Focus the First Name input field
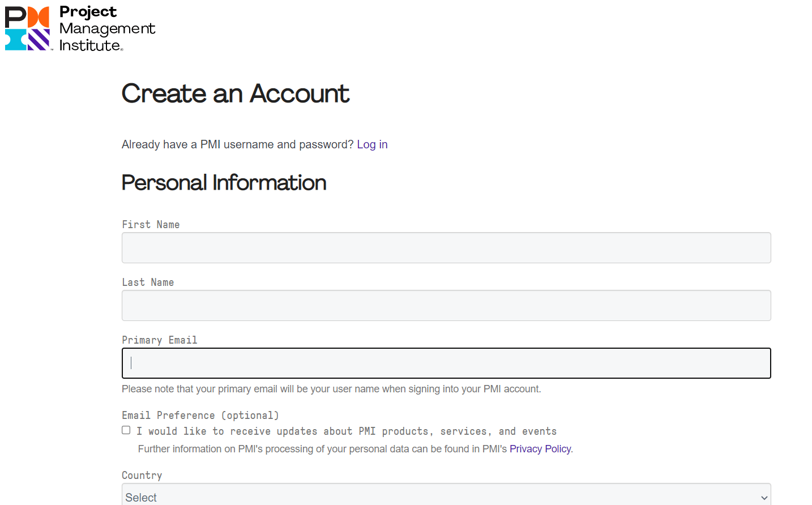 pos(446,247)
